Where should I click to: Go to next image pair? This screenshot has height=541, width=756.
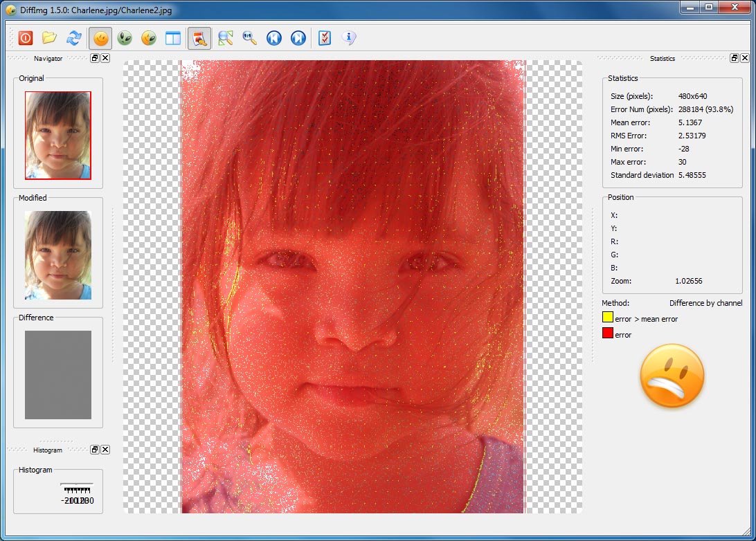[x=298, y=38]
